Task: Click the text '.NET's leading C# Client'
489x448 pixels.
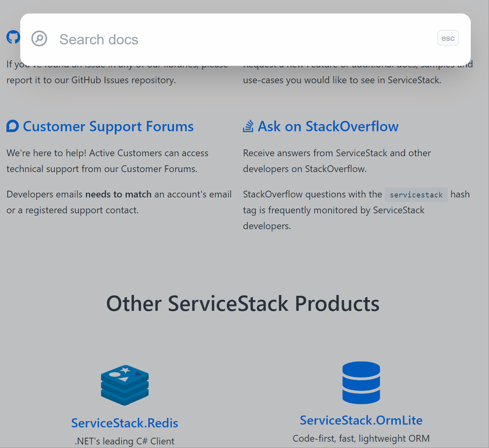Action: pos(124,441)
